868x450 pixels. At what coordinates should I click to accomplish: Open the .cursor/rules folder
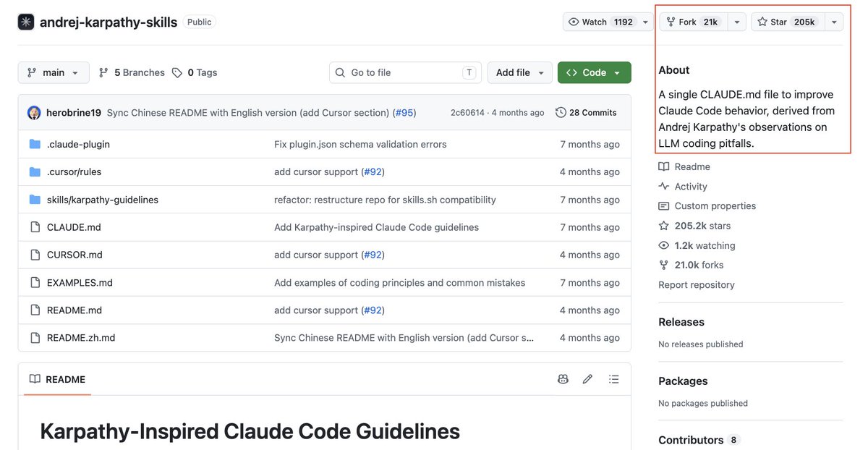pos(74,171)
